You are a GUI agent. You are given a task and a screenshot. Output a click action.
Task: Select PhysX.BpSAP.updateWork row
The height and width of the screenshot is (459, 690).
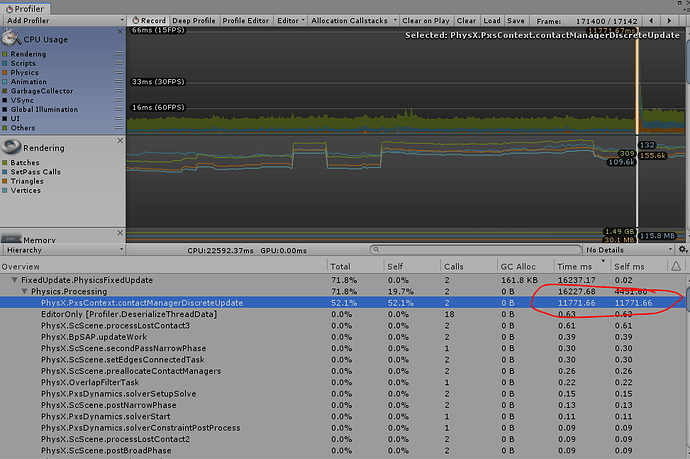coord(342,337)
